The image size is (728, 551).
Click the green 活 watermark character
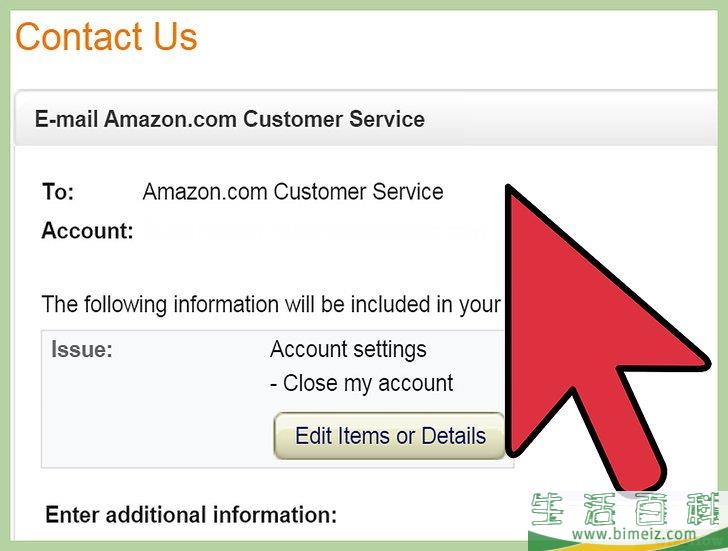[x=599, y=509]
